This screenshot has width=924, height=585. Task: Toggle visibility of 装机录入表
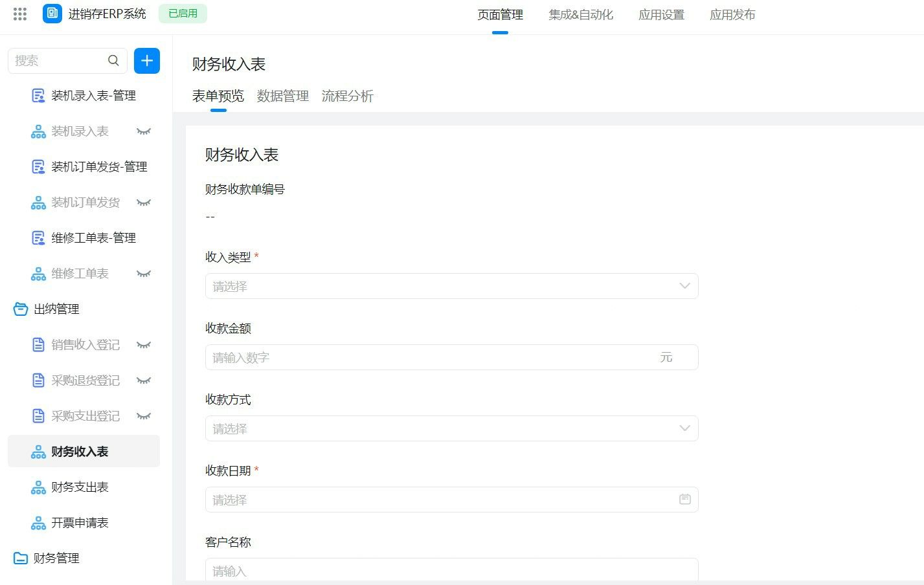pos(144,131)
